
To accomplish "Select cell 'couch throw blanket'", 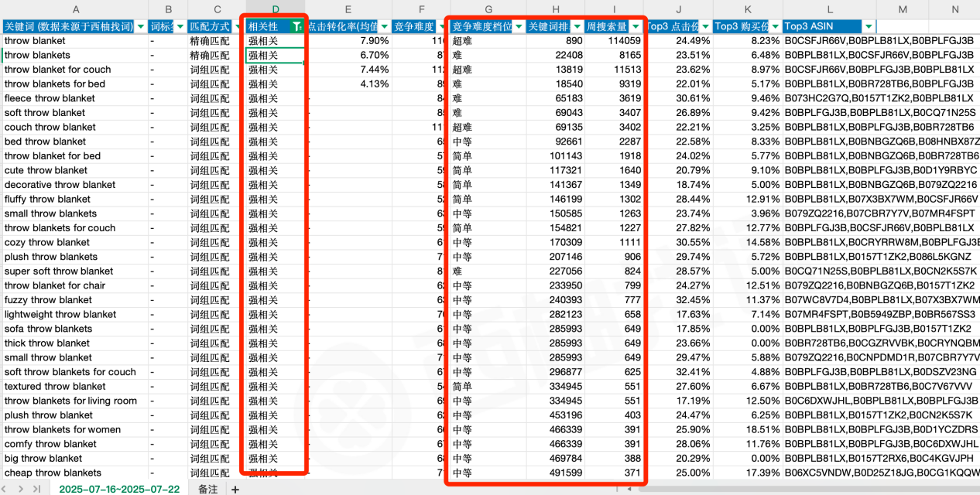I will pos(76,127).
